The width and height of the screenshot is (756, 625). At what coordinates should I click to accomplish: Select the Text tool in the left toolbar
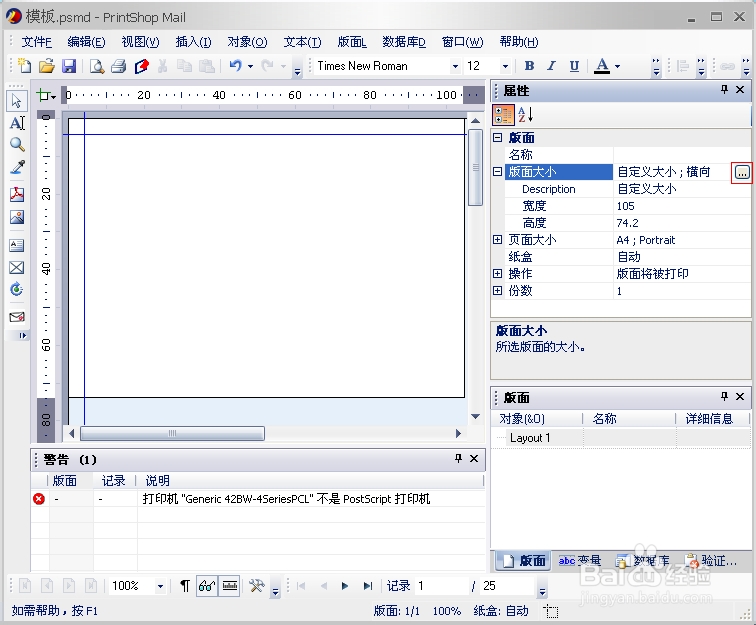(x=16, y=123)
